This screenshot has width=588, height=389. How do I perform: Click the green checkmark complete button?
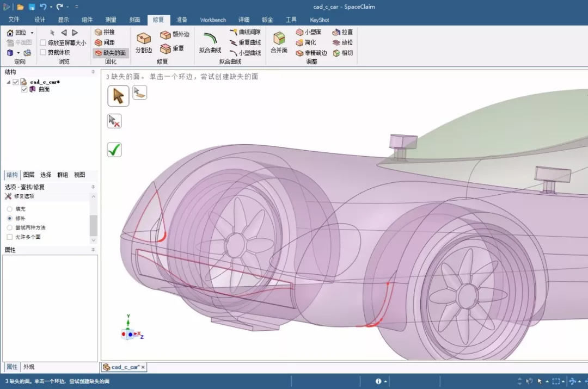(x=114, y=150)
